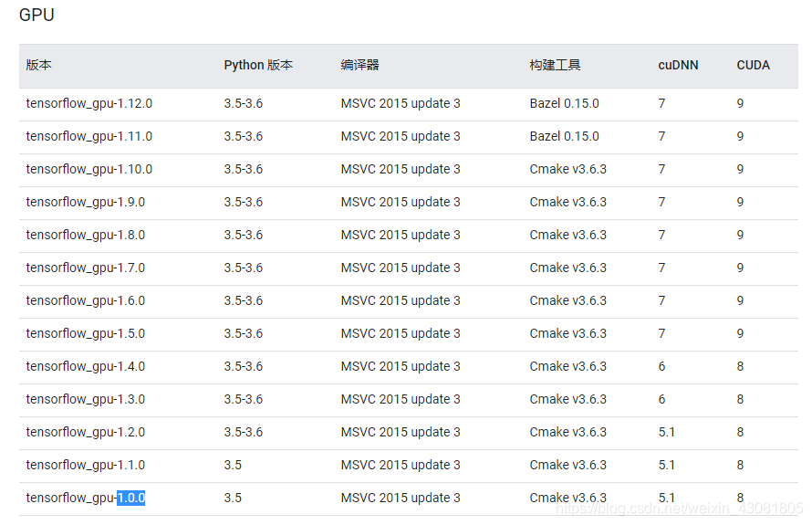This screenshot has height=525, width=812.
Task: Select the tensorflow_gpu-1.9.0 cell
Action: tap(86, 202)
